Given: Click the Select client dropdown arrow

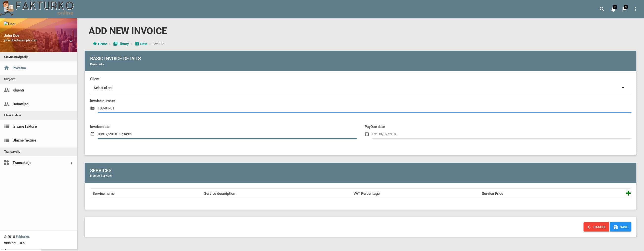Looking at the screenshot, I should pyautogui.click(x=623, y=88).
